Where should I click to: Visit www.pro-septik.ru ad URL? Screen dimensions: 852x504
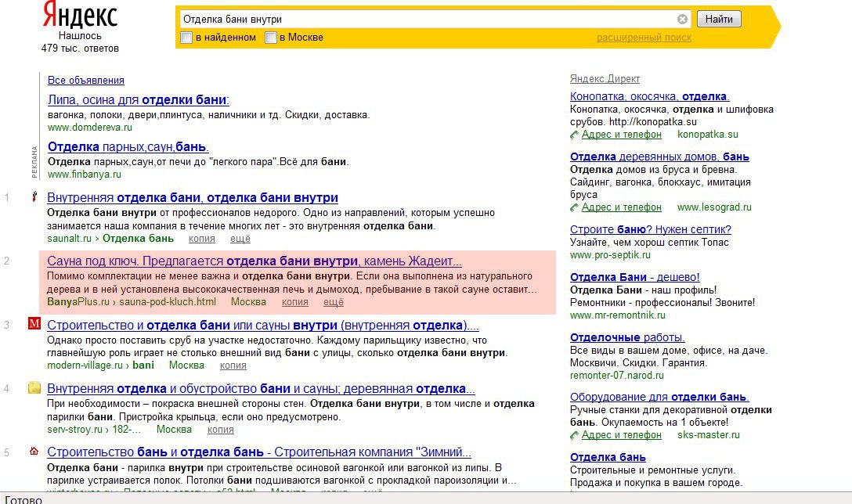[x=610, y=255]
